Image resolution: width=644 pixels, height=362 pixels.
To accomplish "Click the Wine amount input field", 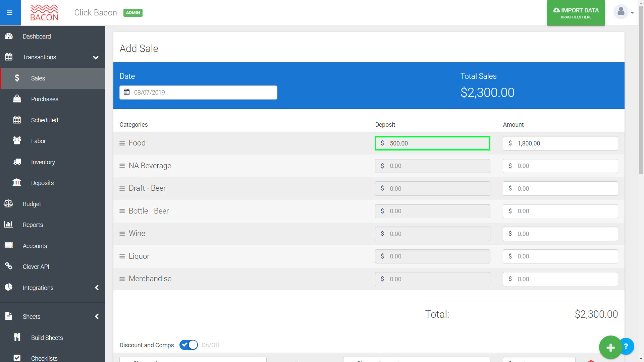I will click(560, 234).
